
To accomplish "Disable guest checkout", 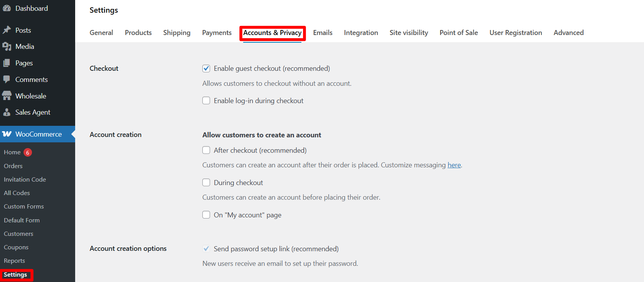I will pyautogui.click(x=206, y=68).
